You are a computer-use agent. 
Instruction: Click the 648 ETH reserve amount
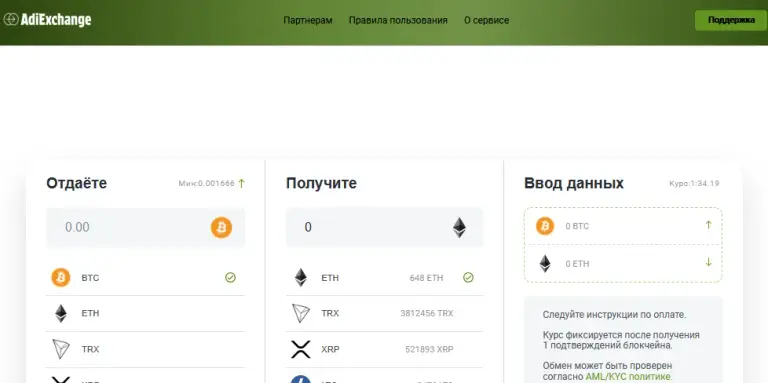pyautogui.click(x=426, y=278)
